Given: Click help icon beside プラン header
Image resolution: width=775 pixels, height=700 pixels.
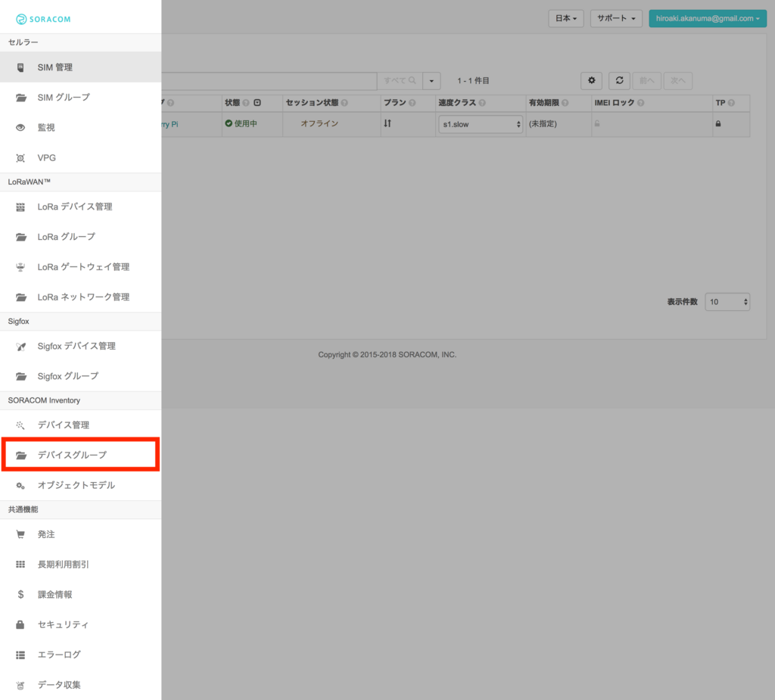Looking at the screenshot, I should (412, 103).
